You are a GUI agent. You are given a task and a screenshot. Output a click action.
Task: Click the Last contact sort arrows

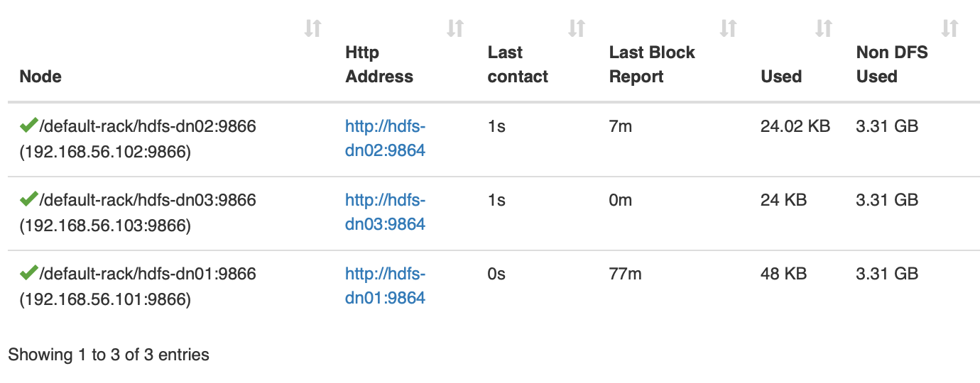[577, 28]
